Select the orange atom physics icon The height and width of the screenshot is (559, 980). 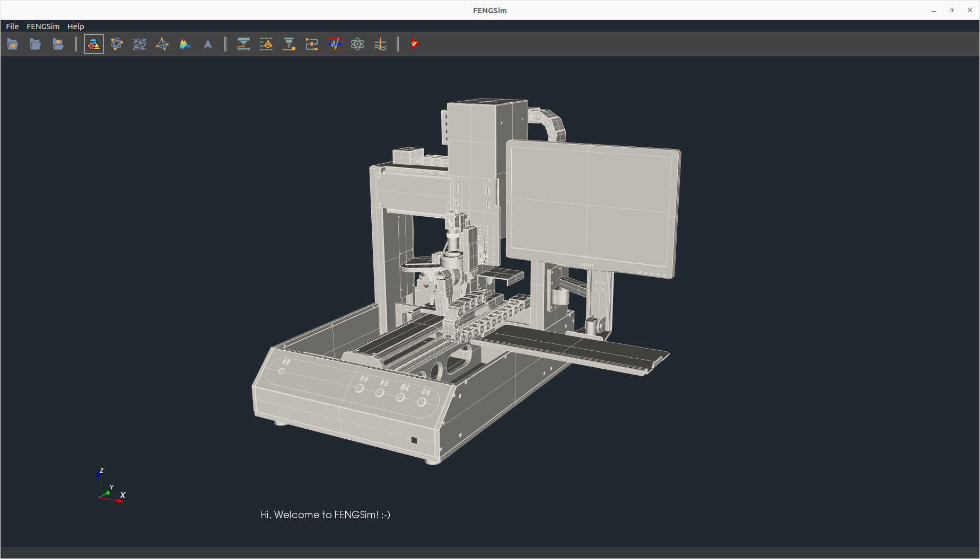click(x=117, y=45)
